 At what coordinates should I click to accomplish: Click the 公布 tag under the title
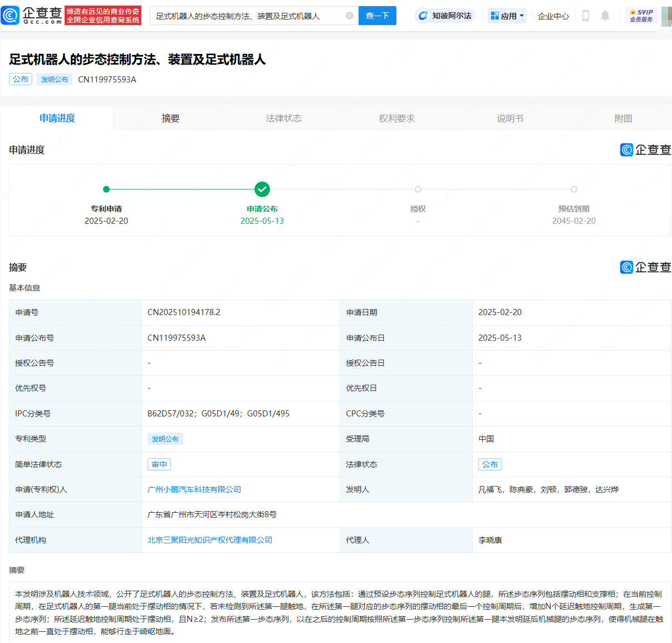pos(21,79)
